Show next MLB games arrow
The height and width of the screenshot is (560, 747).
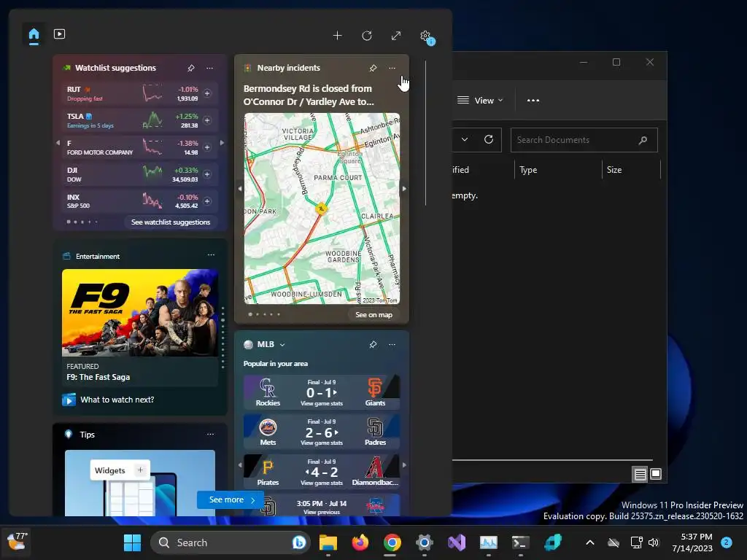point(404,464)
